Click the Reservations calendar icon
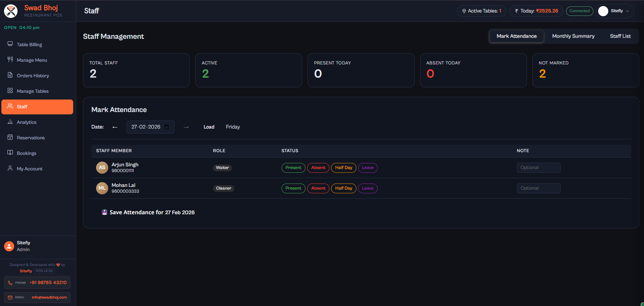644x306 pixels. click(10, 137)
